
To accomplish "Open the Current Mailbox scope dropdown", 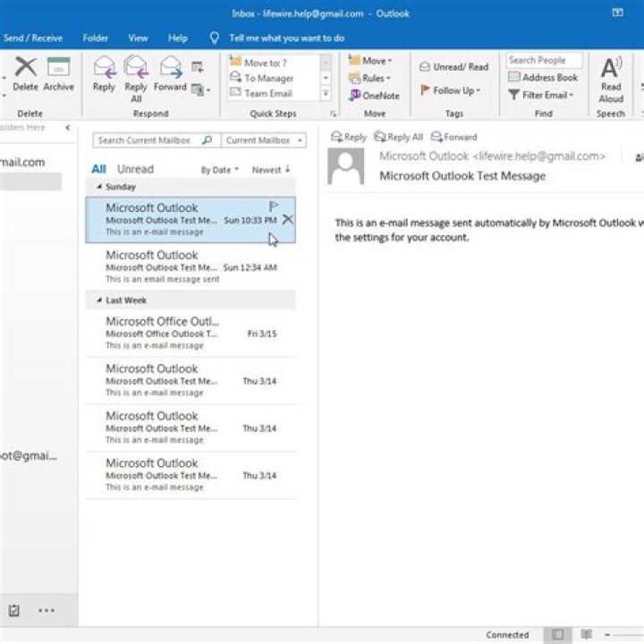I will (264, 140).
